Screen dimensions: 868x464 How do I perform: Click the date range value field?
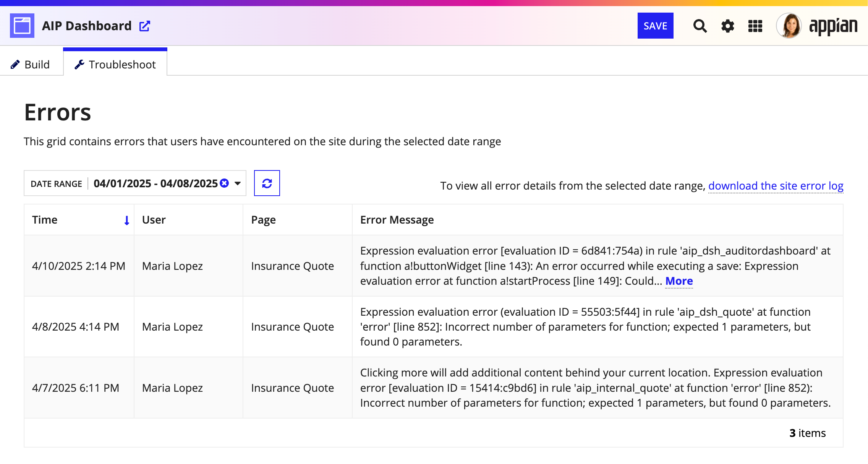pos(155,183)
